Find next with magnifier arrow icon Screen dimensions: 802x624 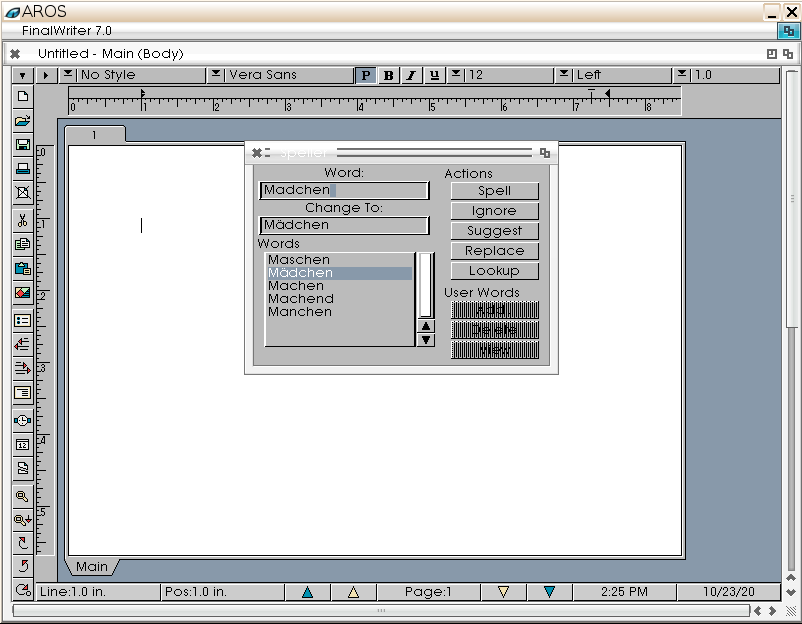23,520
